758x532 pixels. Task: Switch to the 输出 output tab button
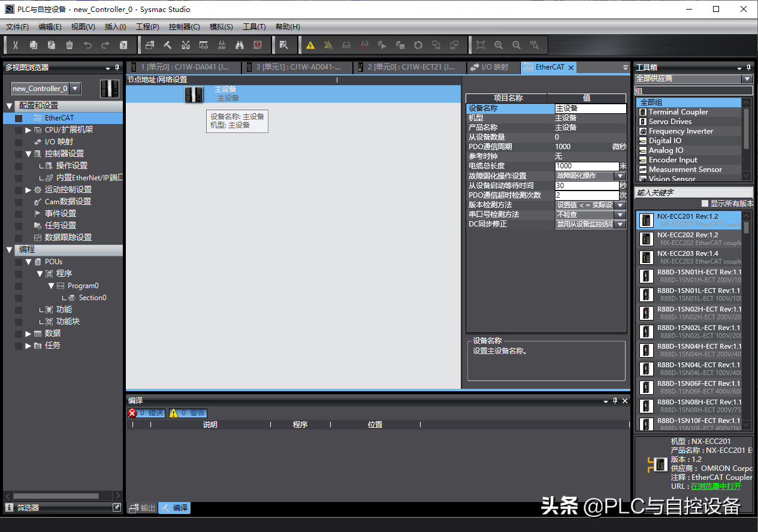click(142, 508)
